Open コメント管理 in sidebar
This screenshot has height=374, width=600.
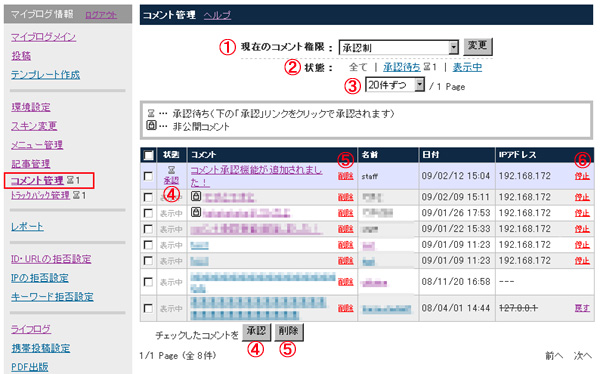tap(37, 180)
